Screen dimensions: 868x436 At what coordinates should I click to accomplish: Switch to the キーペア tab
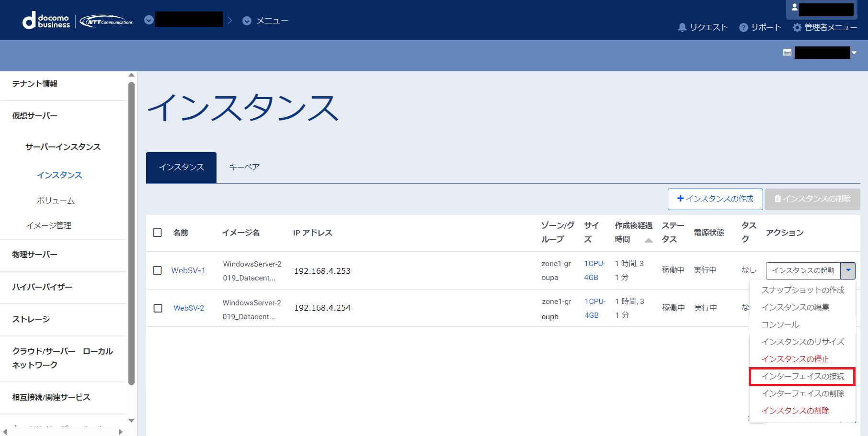[244, 168]
